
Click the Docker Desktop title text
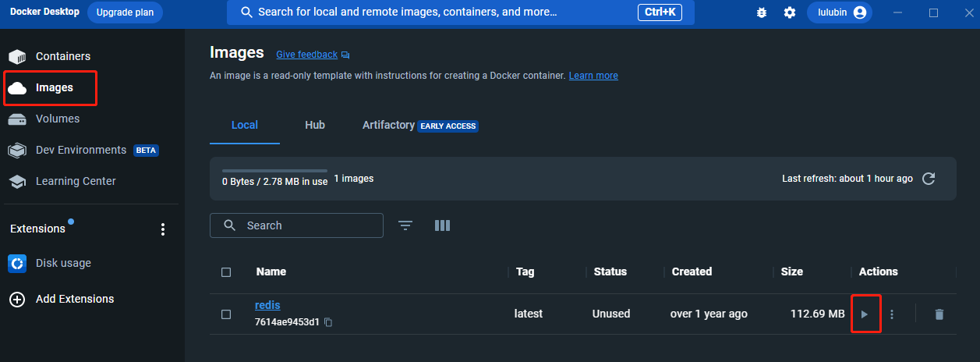pyautogui.click(x=44, y=12)
